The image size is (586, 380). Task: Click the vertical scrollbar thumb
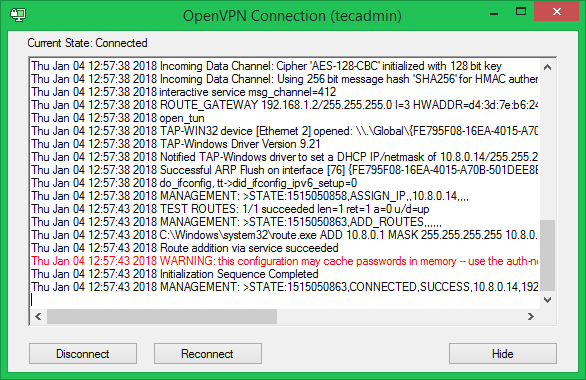(548, 256)
